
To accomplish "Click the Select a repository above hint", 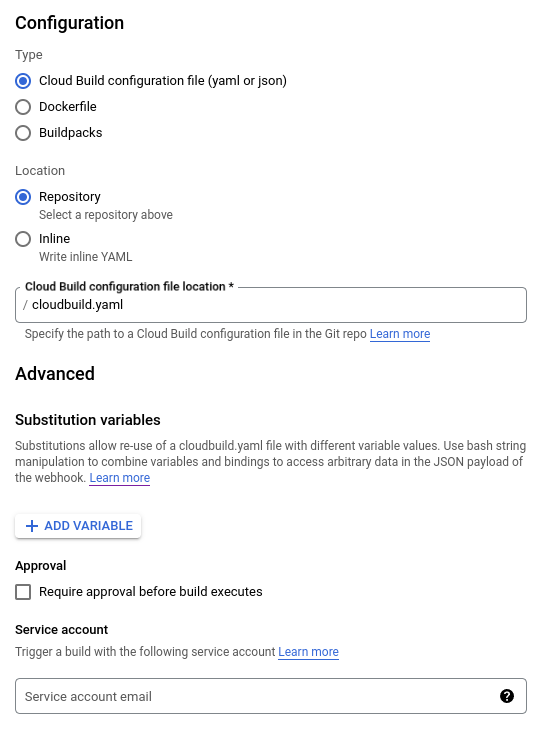I will 106,215.
